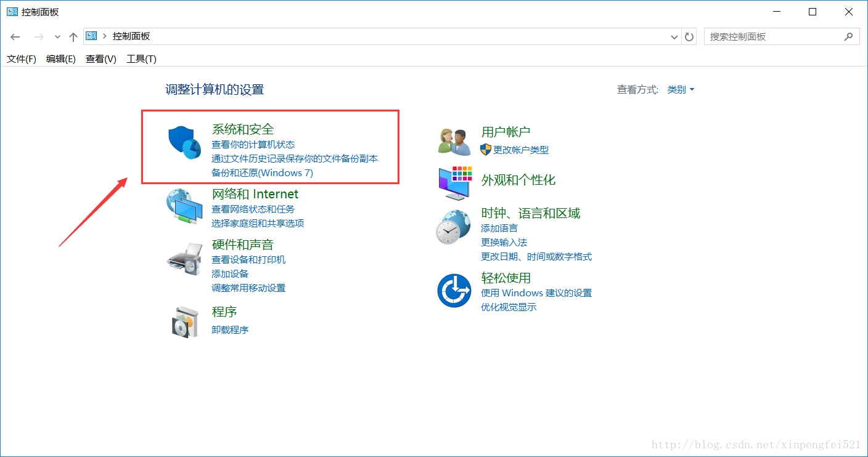The image size is (868, 457).
Task: Click inside the 搜索控制面板 search field
Action: click(771, 36)
